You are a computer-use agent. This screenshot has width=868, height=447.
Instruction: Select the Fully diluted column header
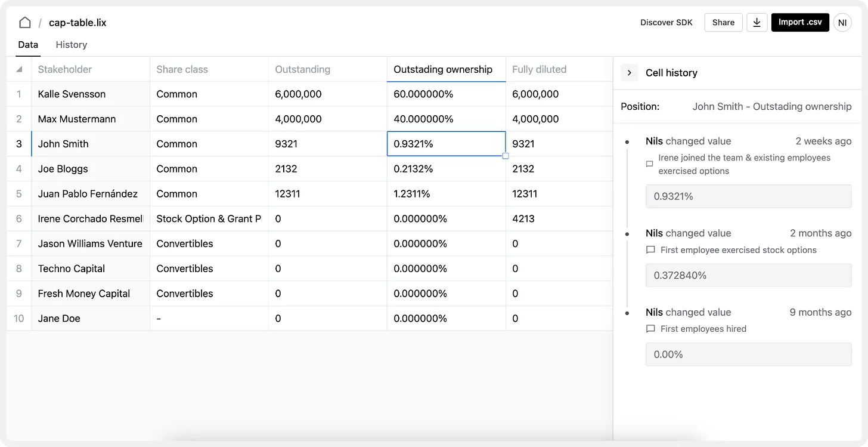coord(559,69)
